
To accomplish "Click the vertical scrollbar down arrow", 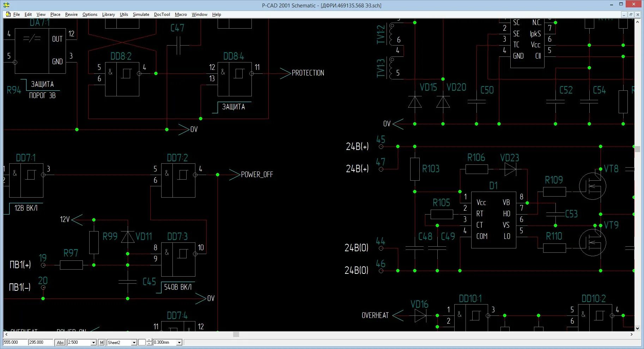I will pyautogui.click(x=637, y=328).
